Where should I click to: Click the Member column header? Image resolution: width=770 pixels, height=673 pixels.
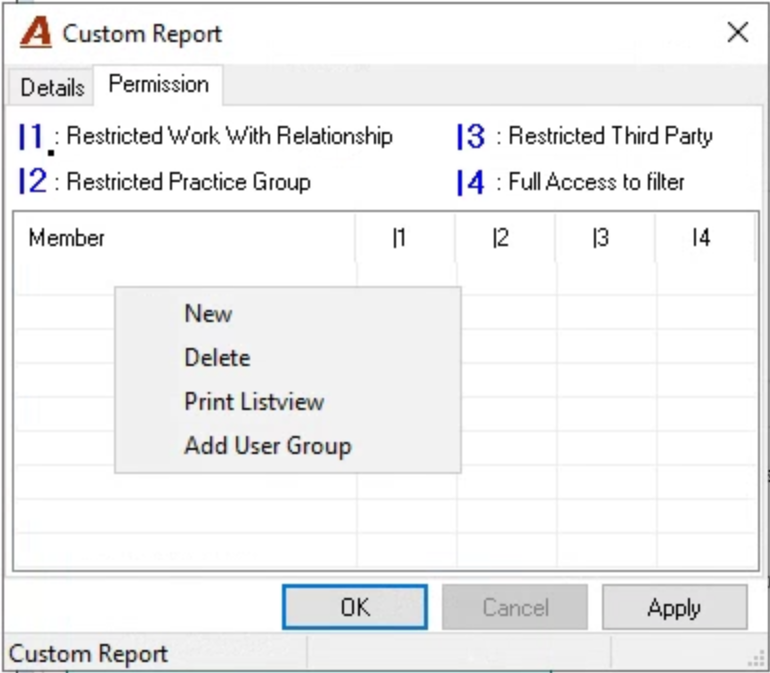point(185,238)
